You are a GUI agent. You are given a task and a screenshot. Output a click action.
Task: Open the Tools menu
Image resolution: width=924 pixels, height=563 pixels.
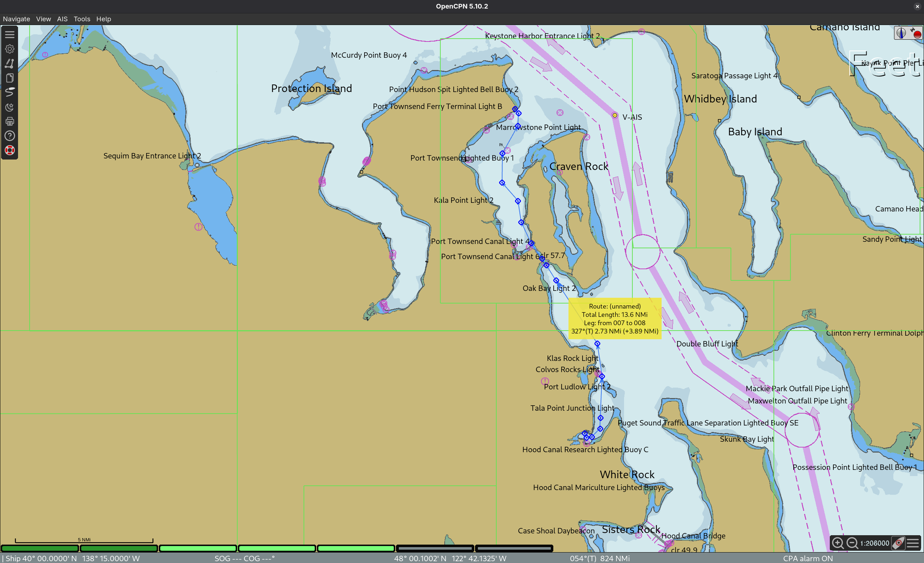pyautogui.click(x=82, y=19)
